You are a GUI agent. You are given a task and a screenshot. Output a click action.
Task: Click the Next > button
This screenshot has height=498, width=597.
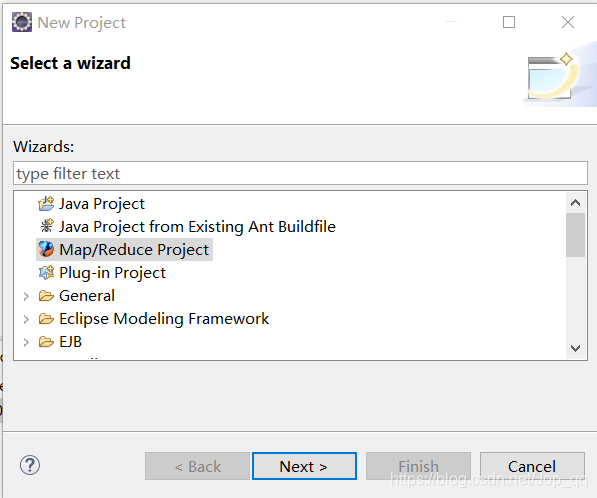click(x=304, y=466)
